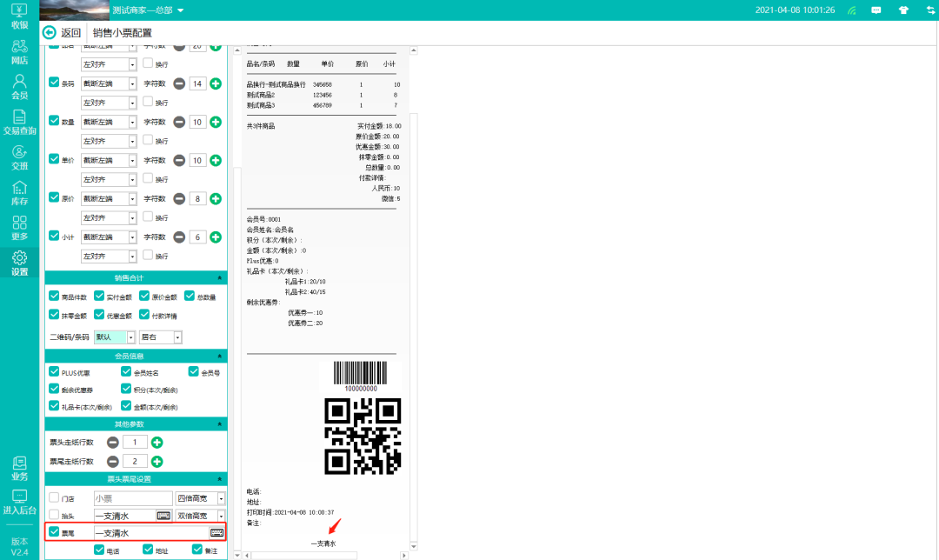Open 库存 inventory from sidebar
The width and height of the screenshot is (939, 560).
(19, 193)
